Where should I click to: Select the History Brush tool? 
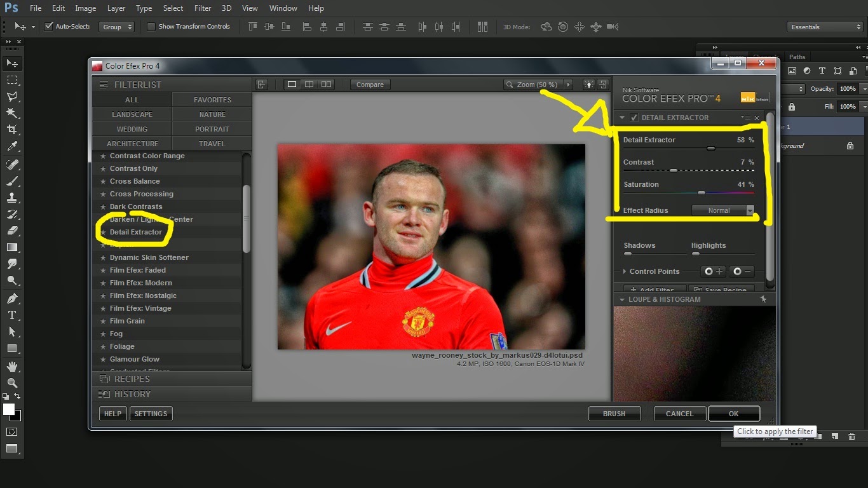pyautogui.click(x=12, y=214)
